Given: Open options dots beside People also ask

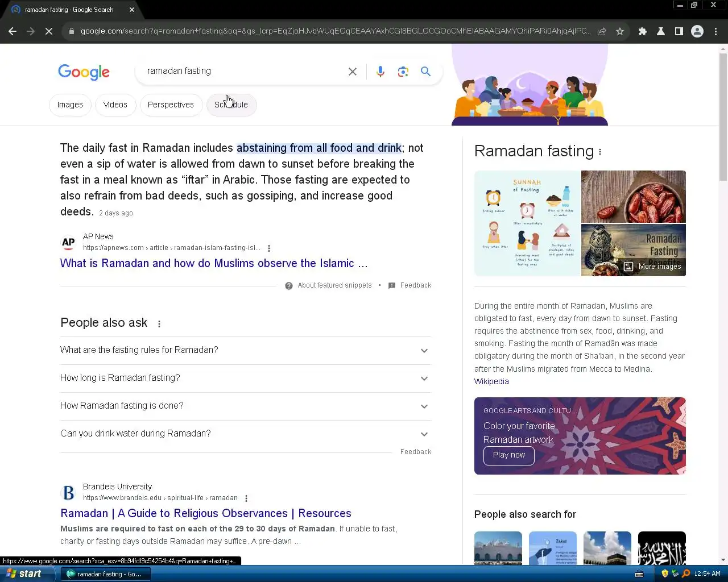Looking at the screenshot, I should tap(159, 324).
